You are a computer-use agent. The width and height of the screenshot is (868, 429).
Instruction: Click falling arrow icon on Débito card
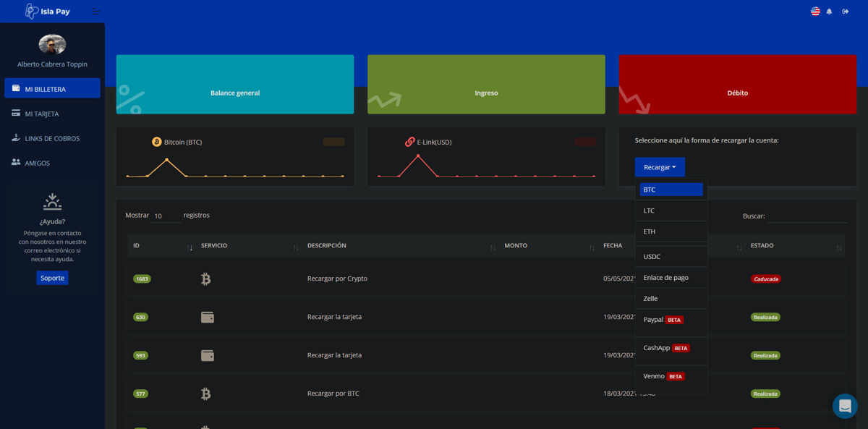(634, 101)
